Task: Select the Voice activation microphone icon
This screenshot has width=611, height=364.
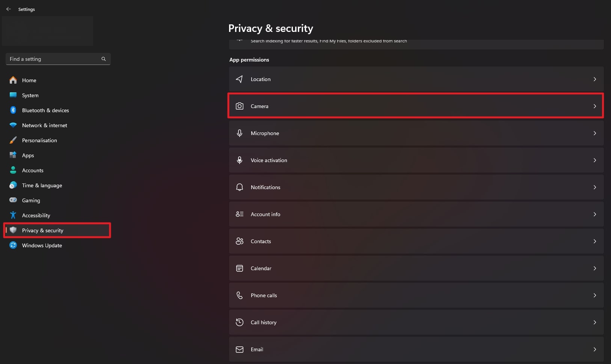Action: (240, 160)
